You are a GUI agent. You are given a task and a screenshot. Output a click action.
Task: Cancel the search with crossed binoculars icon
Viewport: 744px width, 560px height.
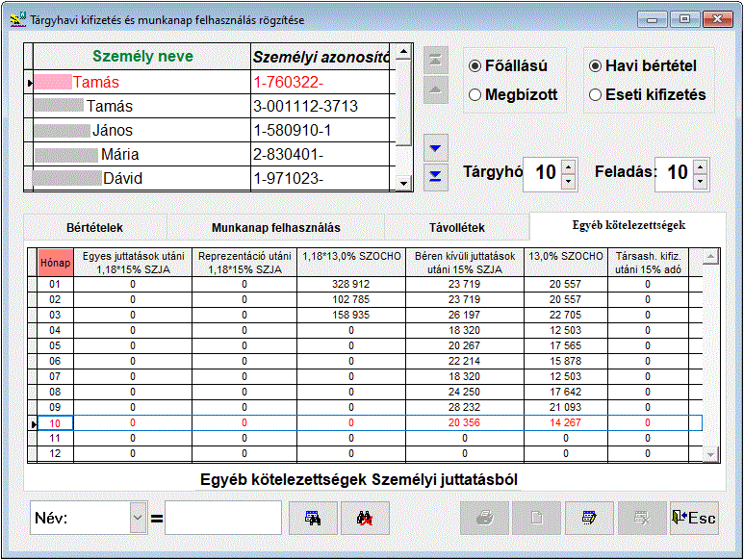(x=365, y=519)
